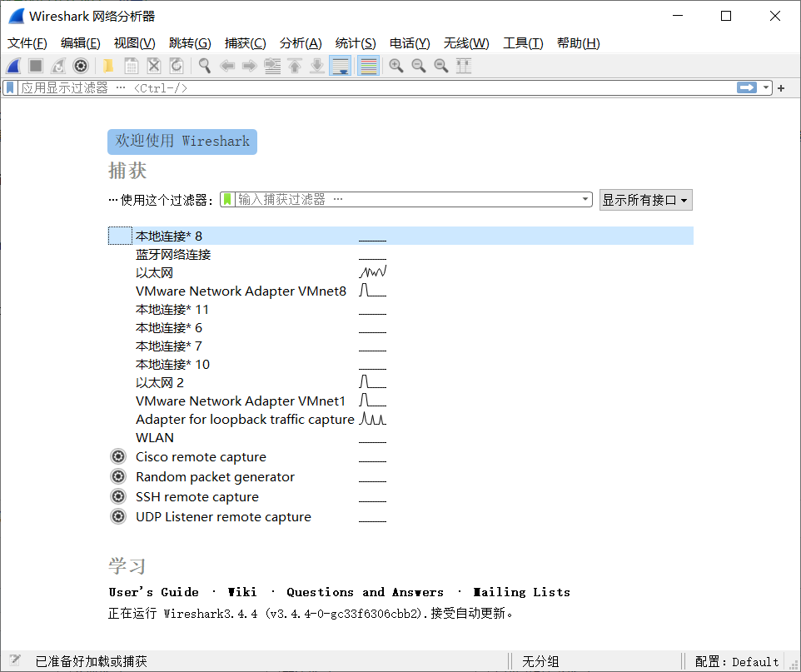Screen dimensions: 801x672
Task: Zoom in on main window text
Action: (x=396, y=66)
